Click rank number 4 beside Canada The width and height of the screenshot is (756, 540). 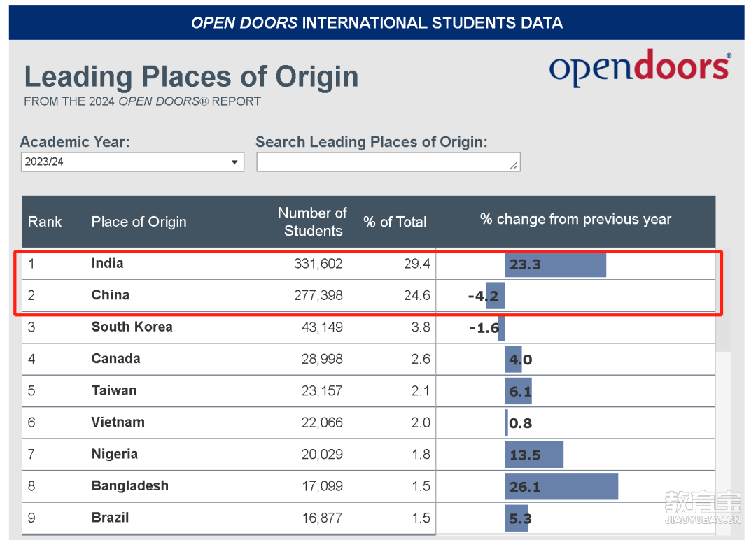[x=31, y=359]
